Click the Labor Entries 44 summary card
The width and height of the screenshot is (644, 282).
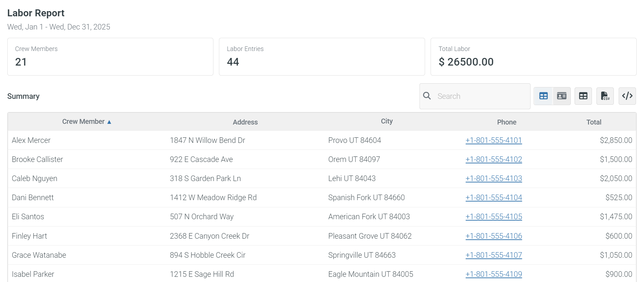click(x=322, y=57)
